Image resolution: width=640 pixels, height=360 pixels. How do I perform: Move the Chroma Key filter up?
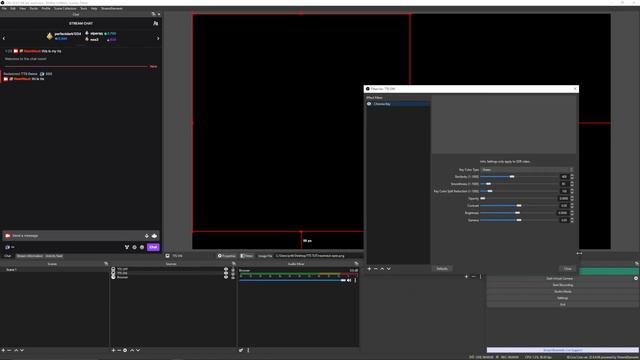(382, 269)
